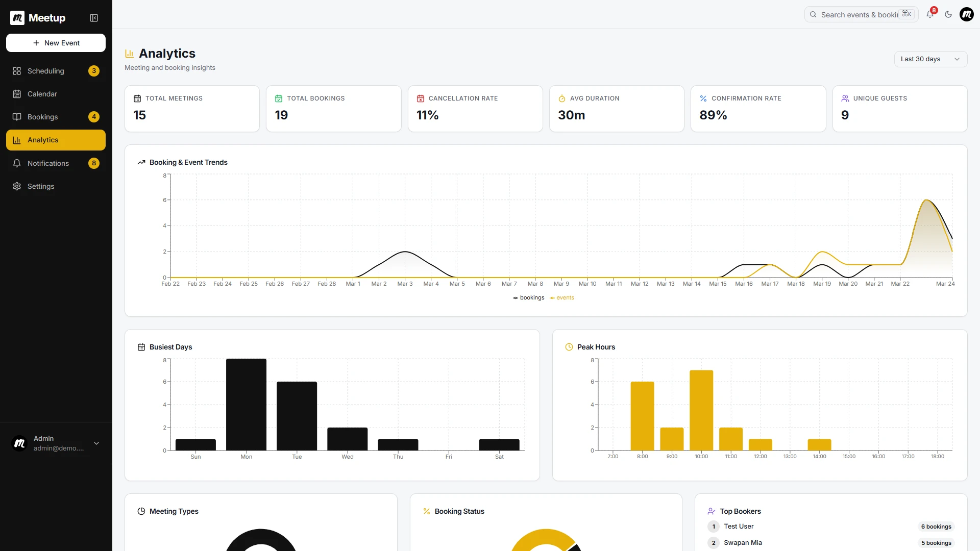Screen dimensions: 980x551
Task: Open the Calendar page
Action: click(56, 94)
